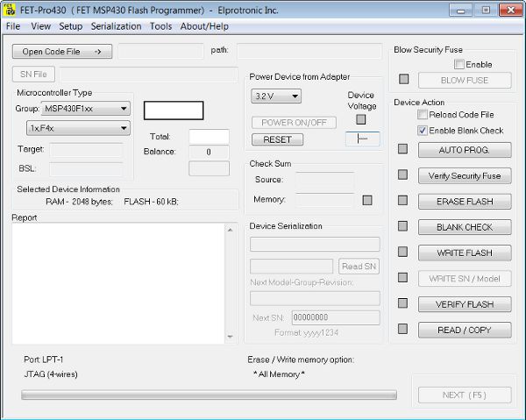Image resolution: width=526 pixels, height=420 pixels.
Task: Click status indicator beside ERASE FLASH
Action: point(402,200)
